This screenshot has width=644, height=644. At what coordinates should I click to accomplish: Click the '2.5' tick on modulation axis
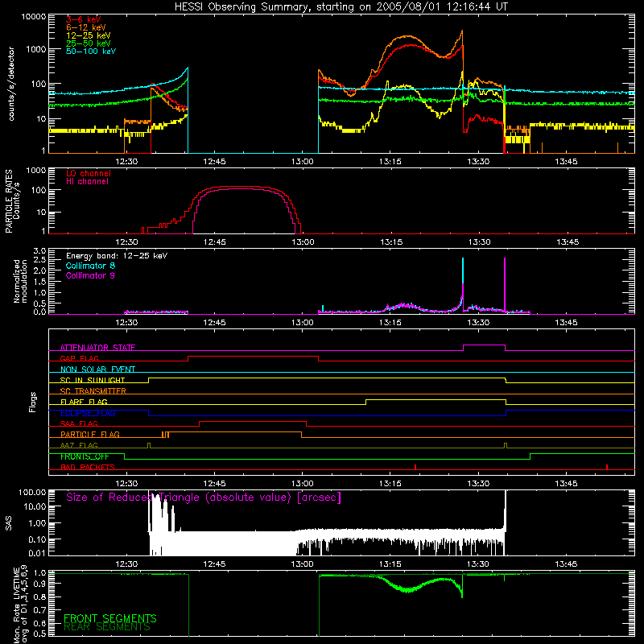(39, 260)
